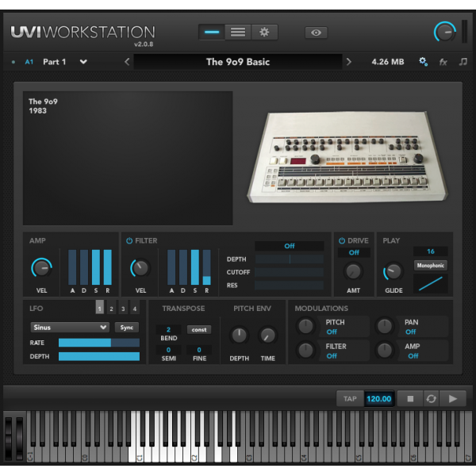Click the glide curve display
This screenshot has width=476, height=476.
click(431, 283)
